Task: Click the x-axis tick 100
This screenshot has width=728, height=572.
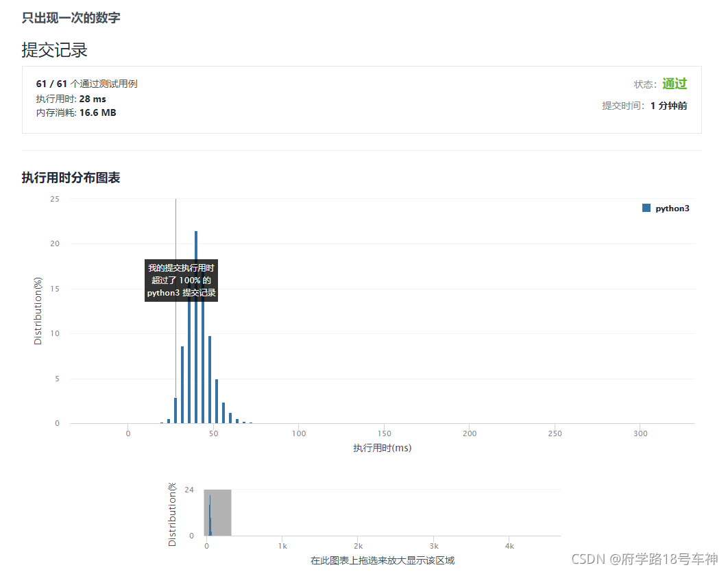Action: (299, 433)
